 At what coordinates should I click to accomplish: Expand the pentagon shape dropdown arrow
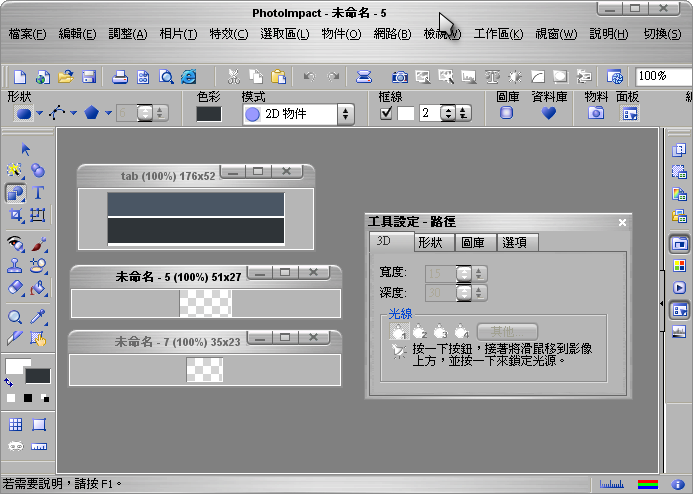tap(108, 113)
